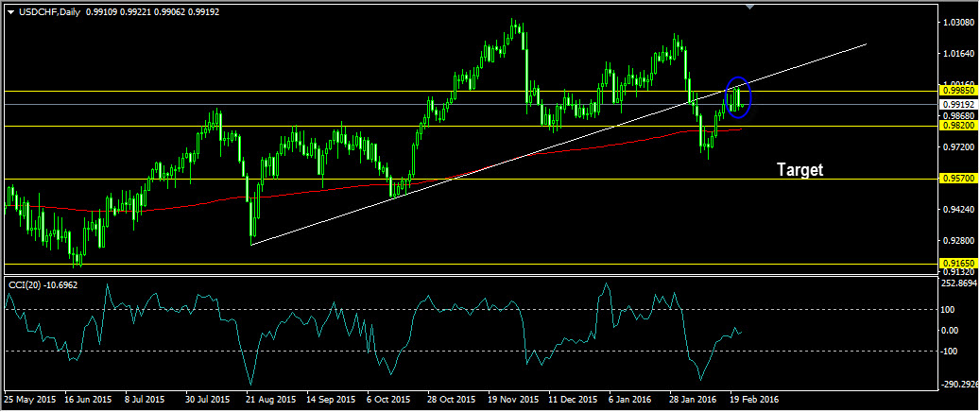
Task: Click the 252.8694 CCI scale value
Action: 959,283
